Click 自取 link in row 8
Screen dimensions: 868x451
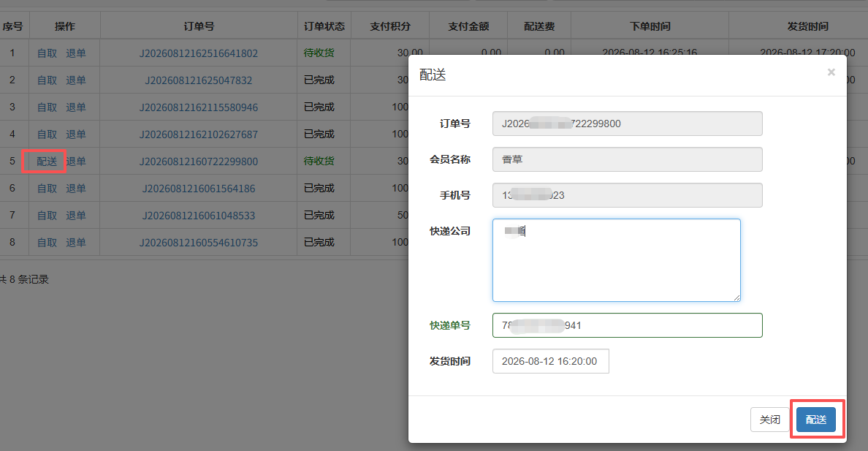tap(47, 243)
